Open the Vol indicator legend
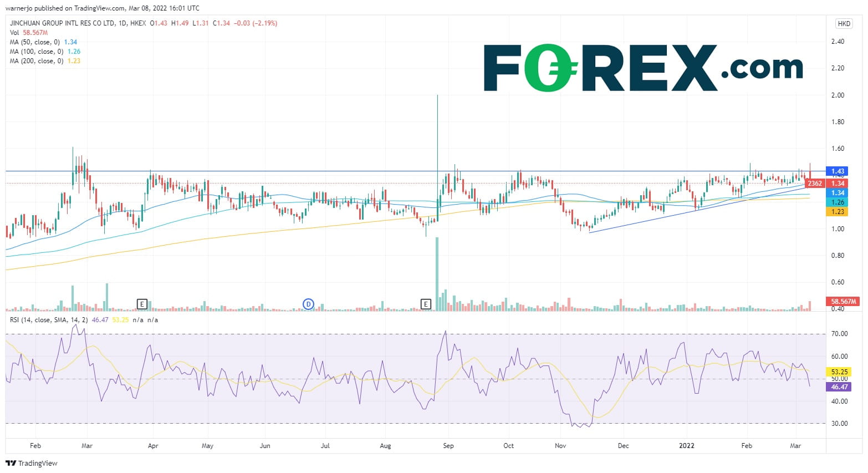The width and height of the screenshot is (868, 473). pyautogui.click(x=14, y=33)
